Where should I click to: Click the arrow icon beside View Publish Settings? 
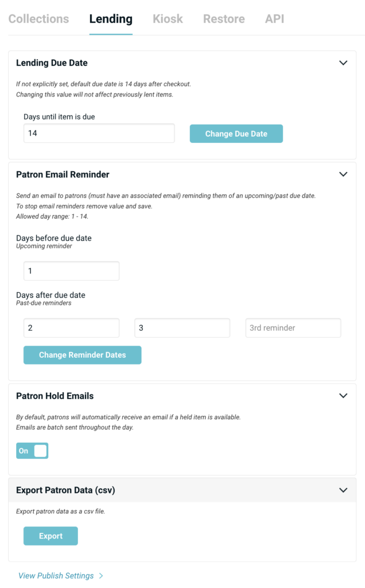(101, 575)
